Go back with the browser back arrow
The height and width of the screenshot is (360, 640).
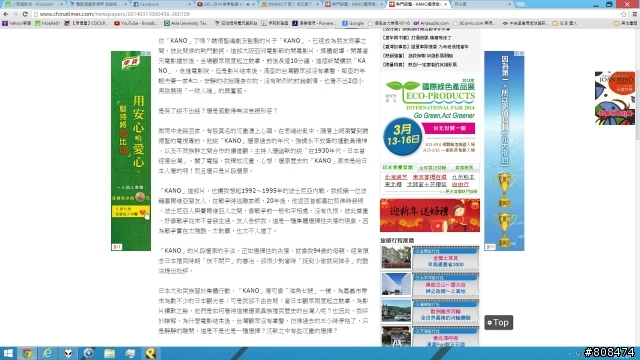6,14
